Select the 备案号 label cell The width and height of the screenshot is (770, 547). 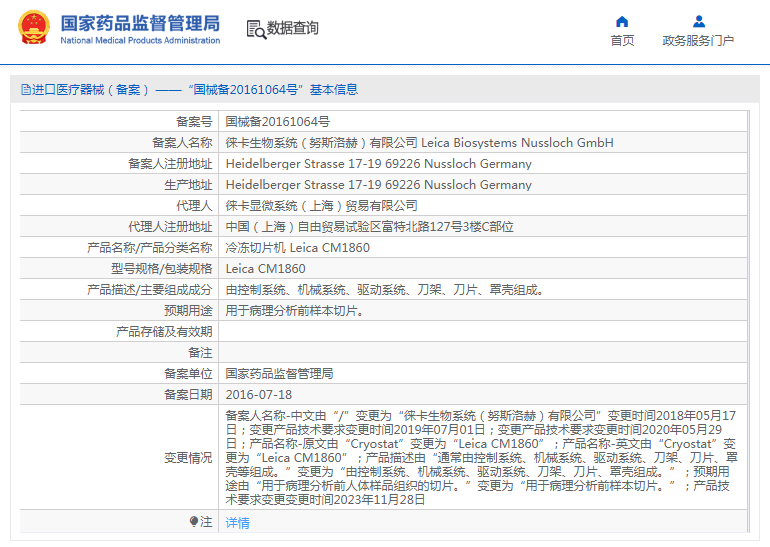194,121
